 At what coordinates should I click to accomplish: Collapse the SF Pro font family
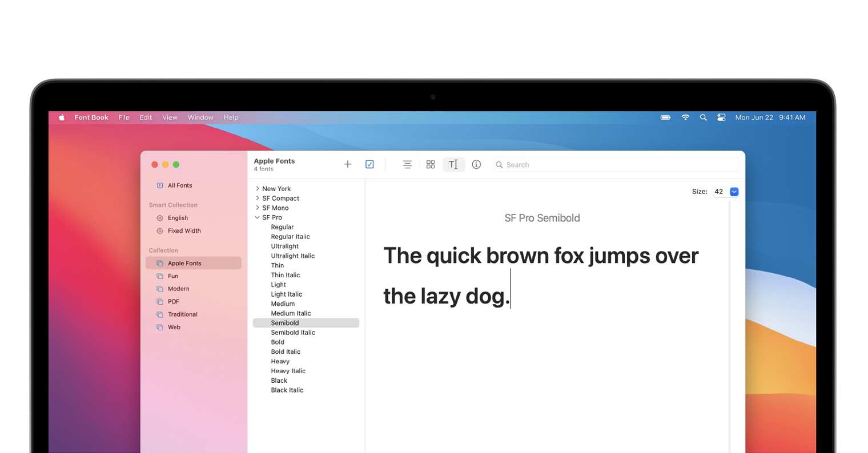[x=258, y=217]
